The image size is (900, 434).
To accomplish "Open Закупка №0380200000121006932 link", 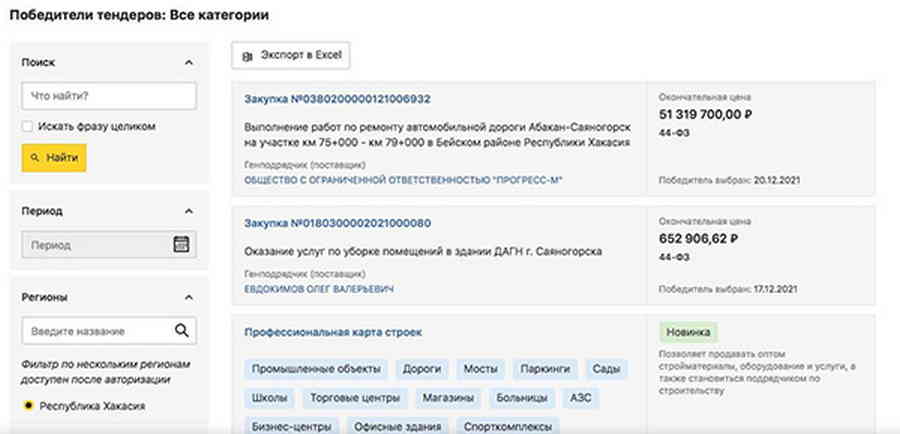I will coord(337,99).
